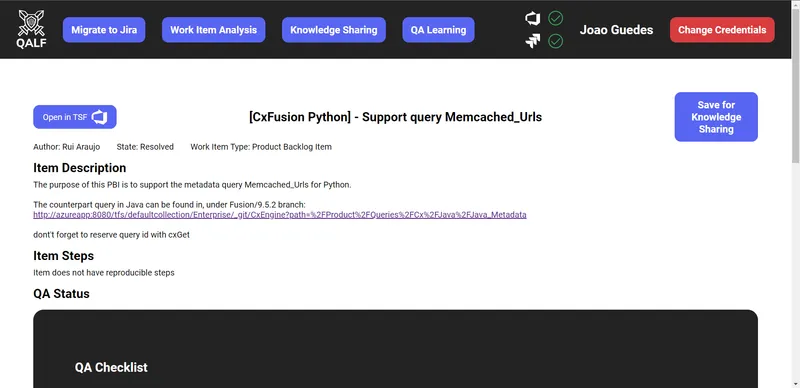Open the work item in TSF
This screenshot has height=388, width=800.
(x=75, y=117)
